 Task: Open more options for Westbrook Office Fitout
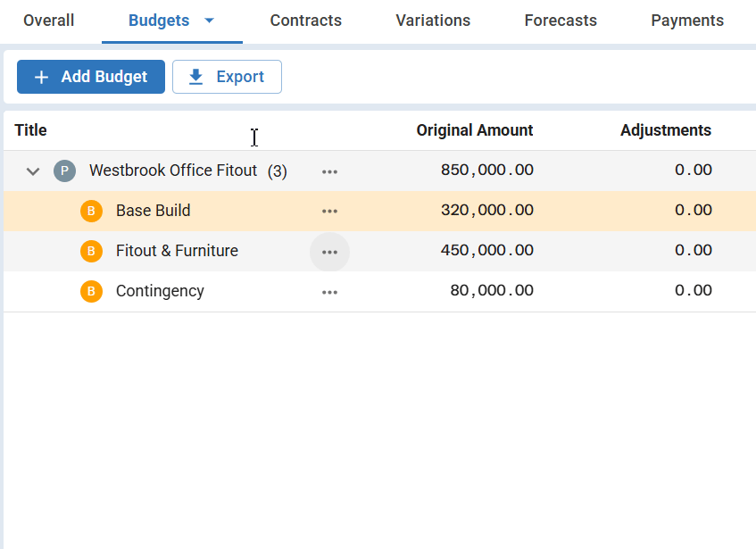[329, 171]
